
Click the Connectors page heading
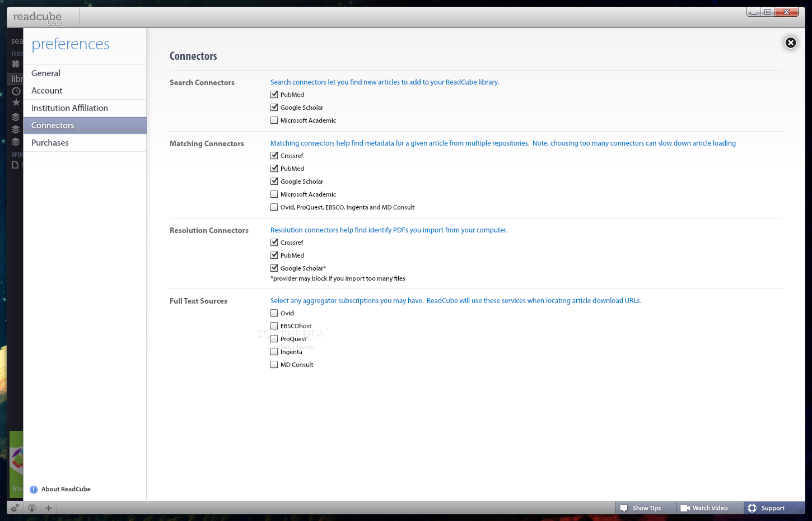(x=193, y=56)
